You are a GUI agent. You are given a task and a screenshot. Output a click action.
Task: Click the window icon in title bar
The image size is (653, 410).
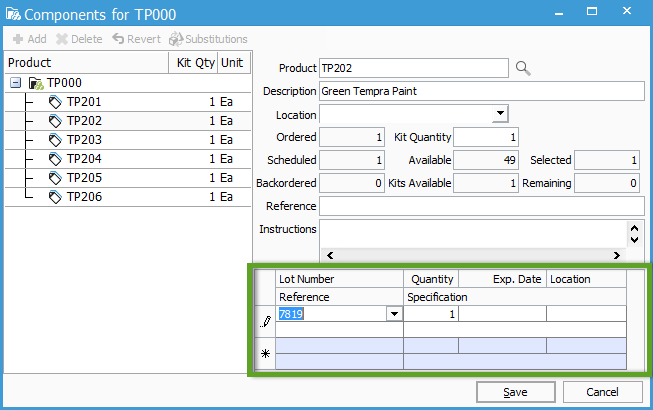[13, 14]
